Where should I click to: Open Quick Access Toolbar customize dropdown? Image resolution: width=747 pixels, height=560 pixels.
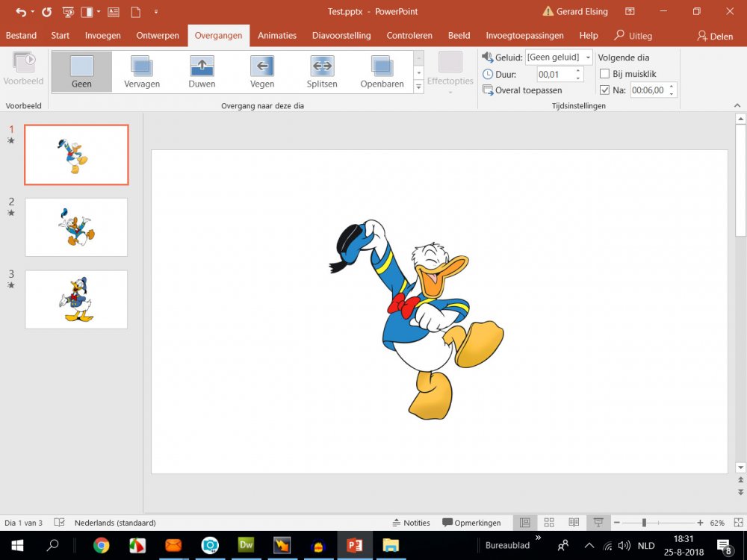(155, 12)
